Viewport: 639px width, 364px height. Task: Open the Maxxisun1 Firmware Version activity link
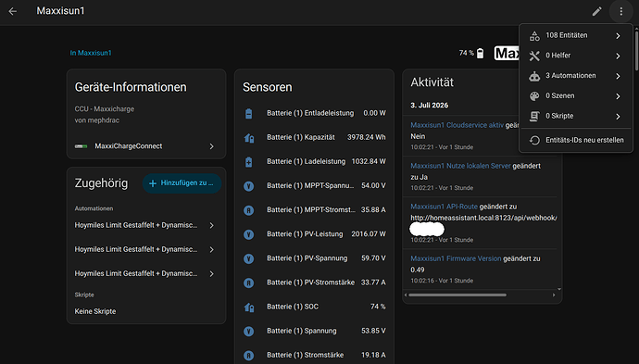tap(456, 258)
